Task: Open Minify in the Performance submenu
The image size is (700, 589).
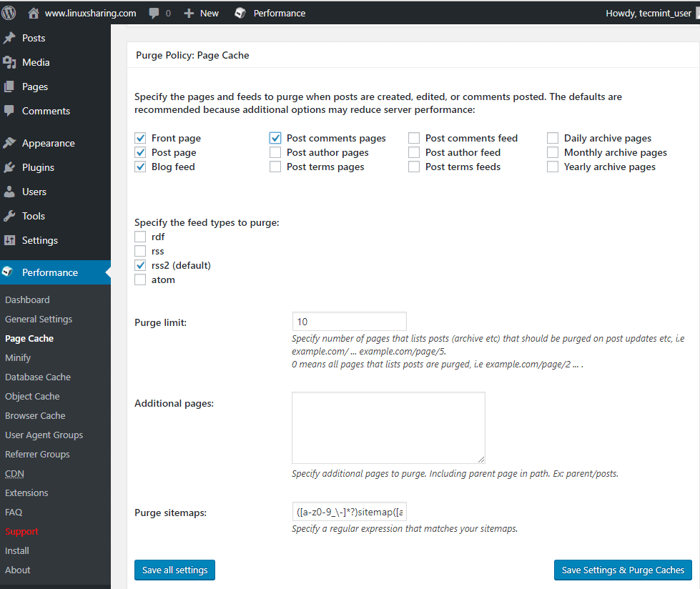Action: click(18, 357)
